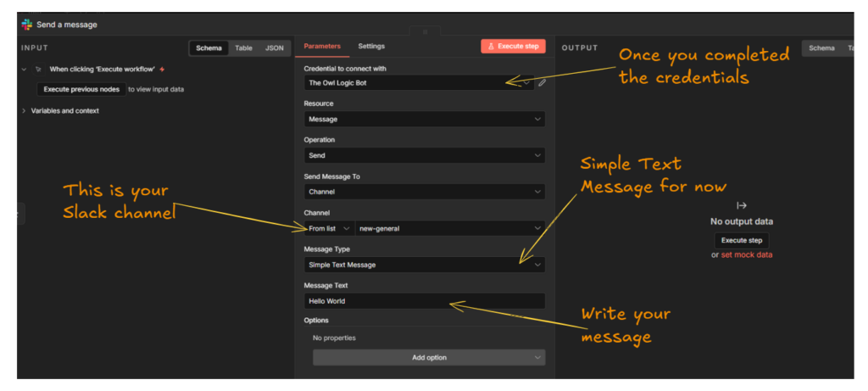
Task: Switch to the Parameters tab
Action: (x=322, y=47)
